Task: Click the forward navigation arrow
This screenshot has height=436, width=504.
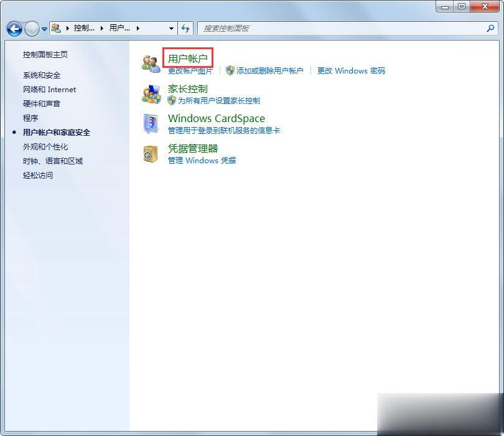Action: [x=32, y=29]
